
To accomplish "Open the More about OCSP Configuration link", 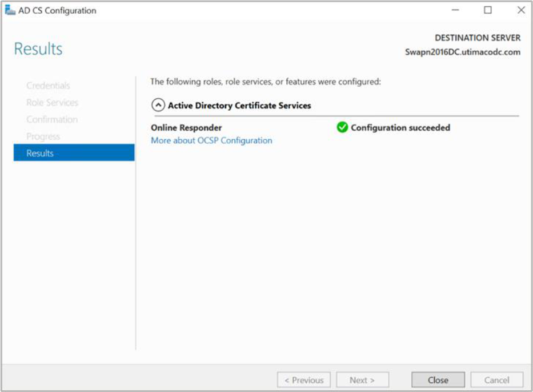I will (x=211, y=140).
